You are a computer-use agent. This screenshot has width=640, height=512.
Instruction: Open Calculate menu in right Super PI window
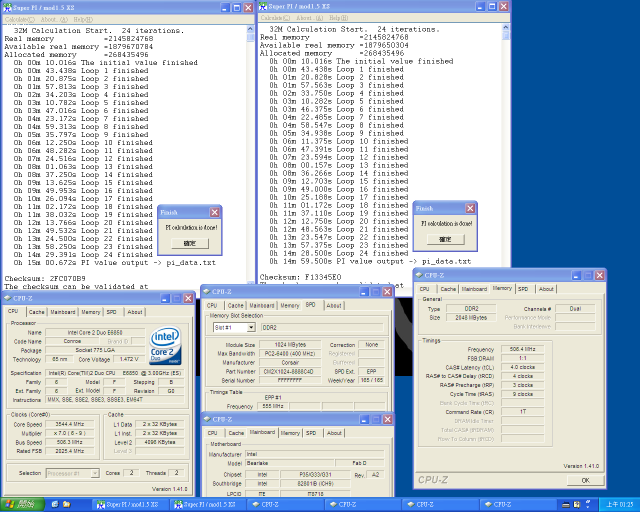point(275,18)
